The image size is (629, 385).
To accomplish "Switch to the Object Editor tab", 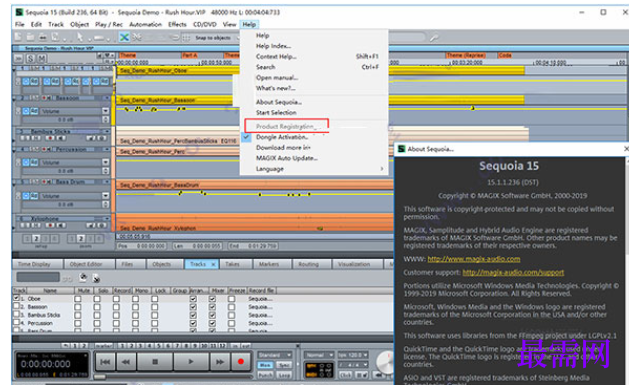I will (x=86, y=264).
